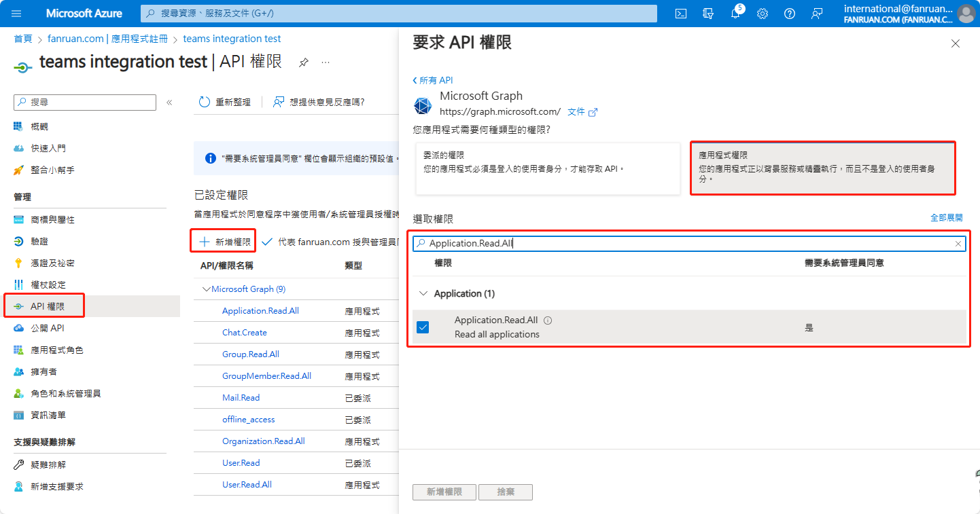Open the settings gear in top bar
980x514 pixels.
coord(763,14)
